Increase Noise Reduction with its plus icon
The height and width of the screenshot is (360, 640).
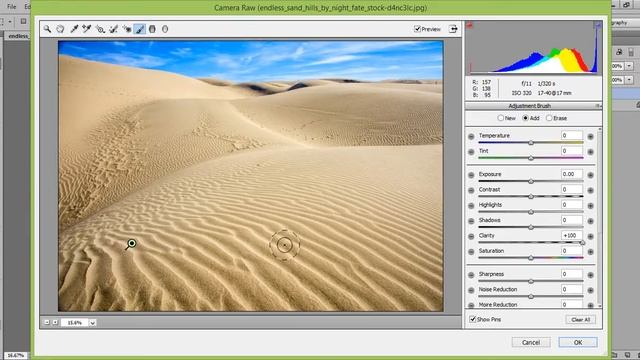(x=590, y=290)
